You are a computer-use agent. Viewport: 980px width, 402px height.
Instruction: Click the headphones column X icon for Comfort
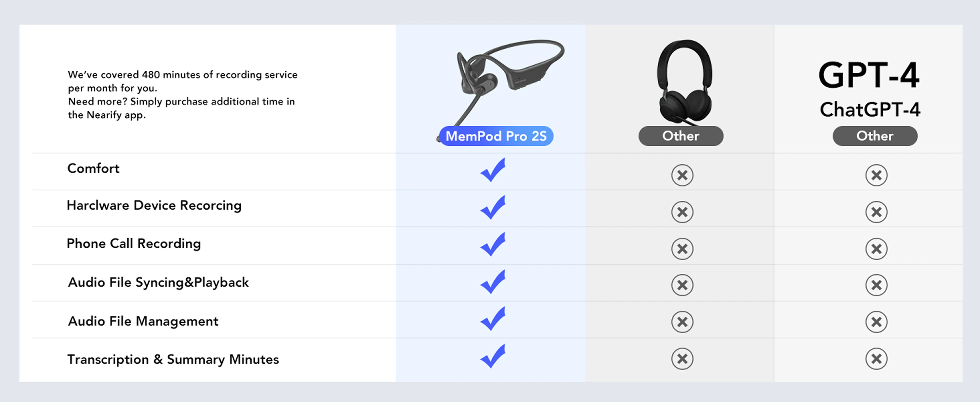(682, 175)
